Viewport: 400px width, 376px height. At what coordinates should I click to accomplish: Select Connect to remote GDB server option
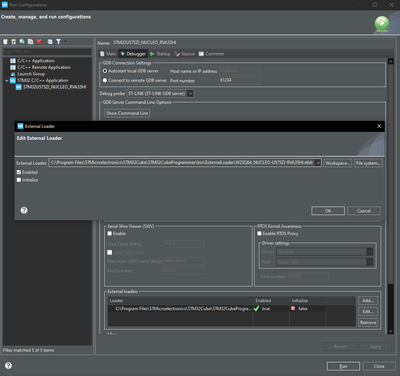point(105,80)
